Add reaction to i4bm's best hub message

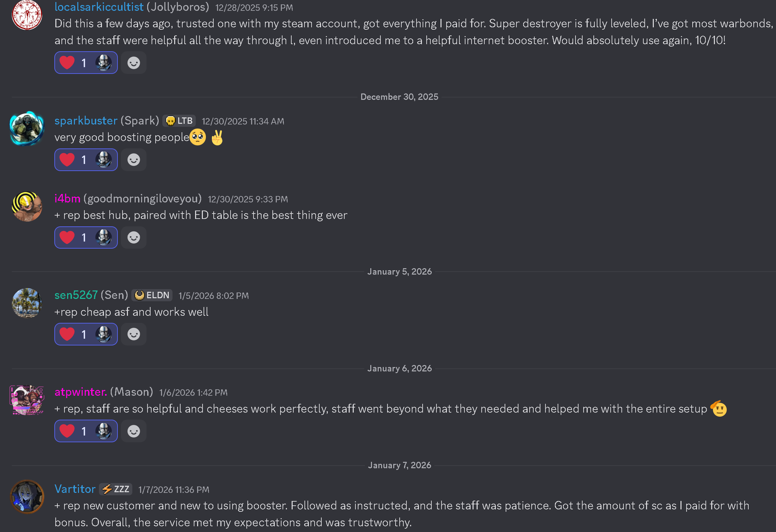click(x=134, y=237)
